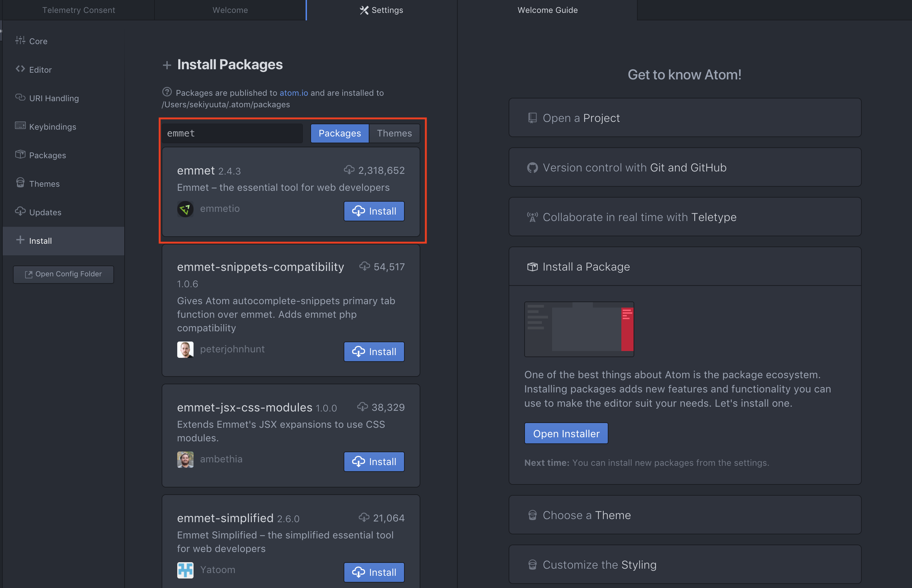912x588 pixels.
Task: Click the Keybindings keyboard icon
Action: click(20, 126)
